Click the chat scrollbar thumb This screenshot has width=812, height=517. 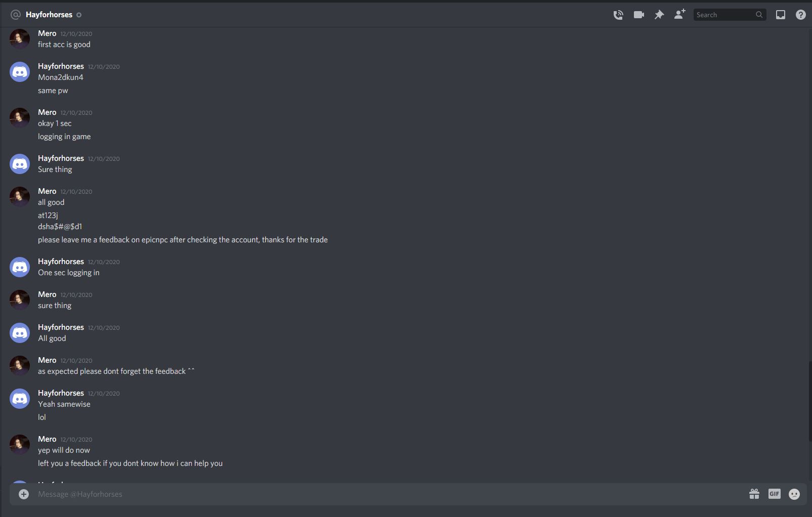point(809,401)
